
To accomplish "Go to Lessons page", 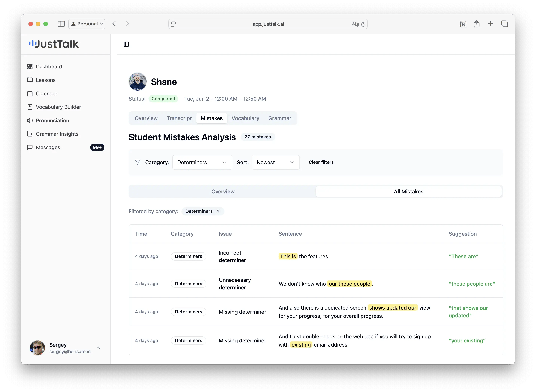I will pos(41,80).
